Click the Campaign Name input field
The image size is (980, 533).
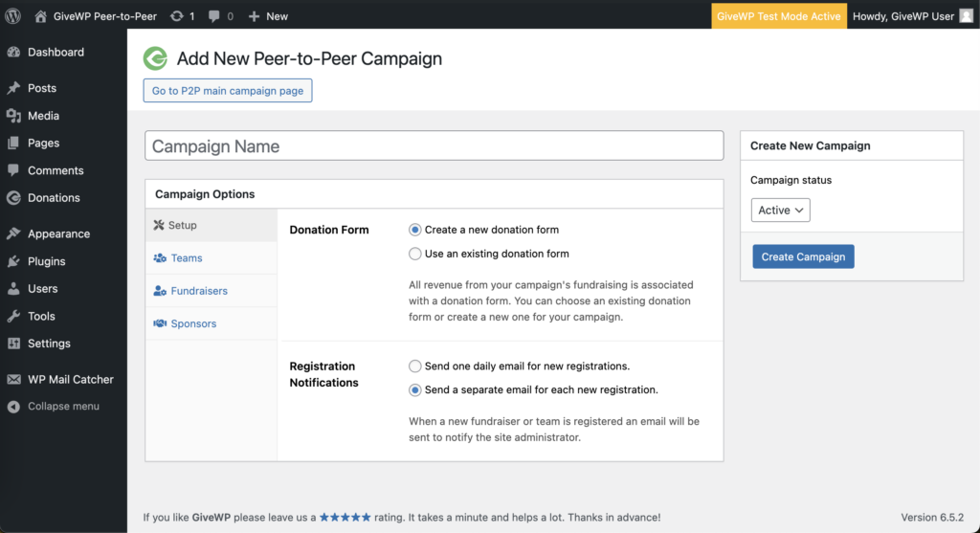pyautogui.click(x=434, y=145)
